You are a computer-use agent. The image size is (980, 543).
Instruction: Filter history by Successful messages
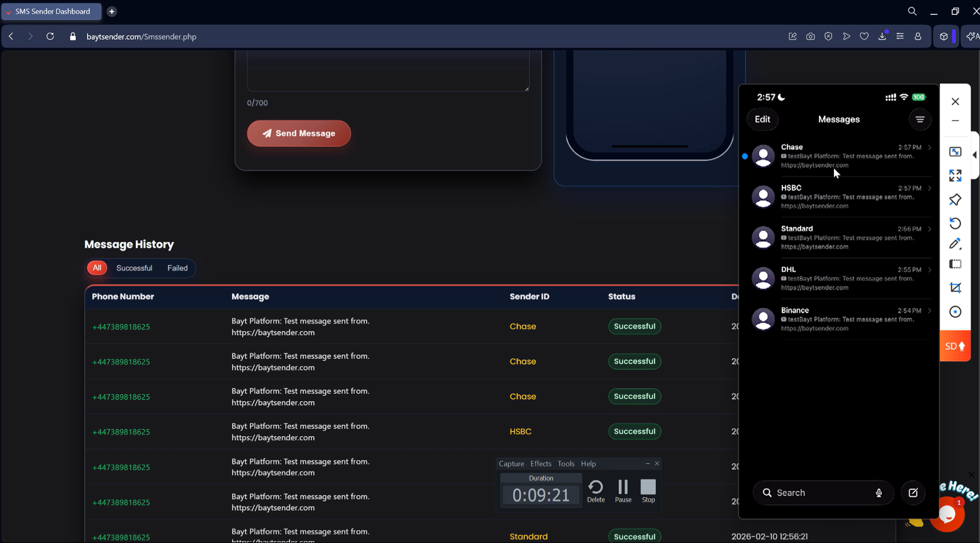134,268
